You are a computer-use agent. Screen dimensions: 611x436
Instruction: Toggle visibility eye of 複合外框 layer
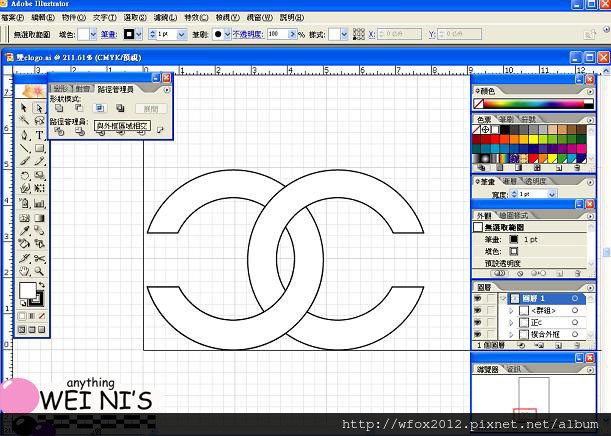click(x=478, y=334)
